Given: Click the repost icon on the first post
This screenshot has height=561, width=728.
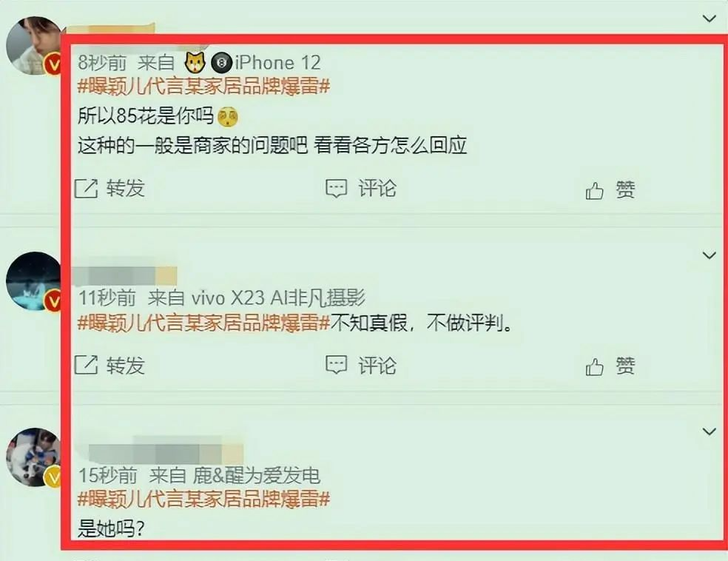Looking at the screenshot, I should 87,188.
